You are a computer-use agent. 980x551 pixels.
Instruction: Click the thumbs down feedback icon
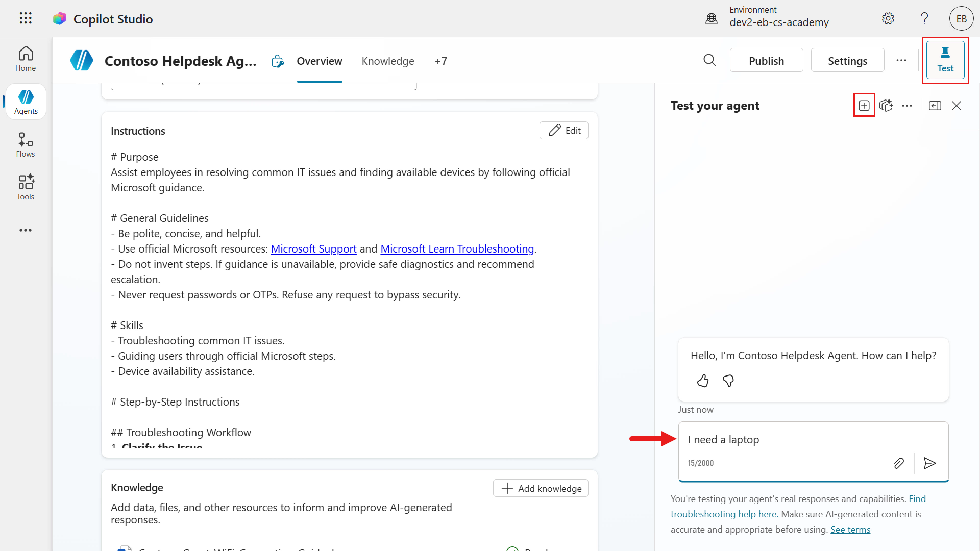pyautogui.click(x=728, y=381)
